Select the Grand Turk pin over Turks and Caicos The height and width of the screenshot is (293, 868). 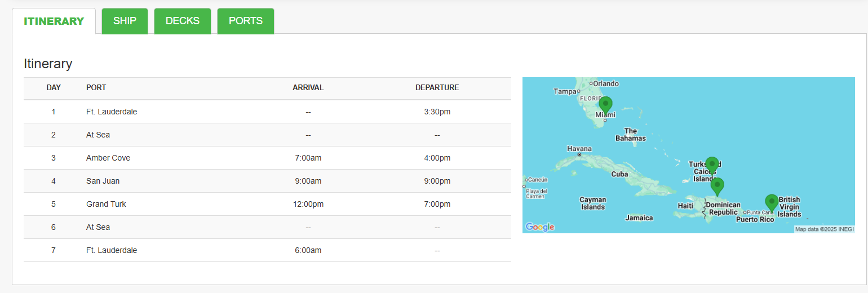point(712,165)
